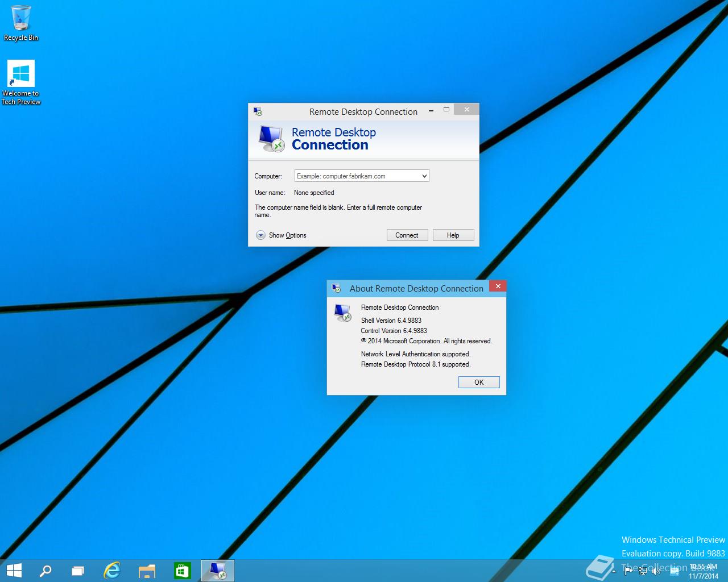Close the Remote Desktop Connection window
This screenshot has height=582, width=728.
coord(466,110)
